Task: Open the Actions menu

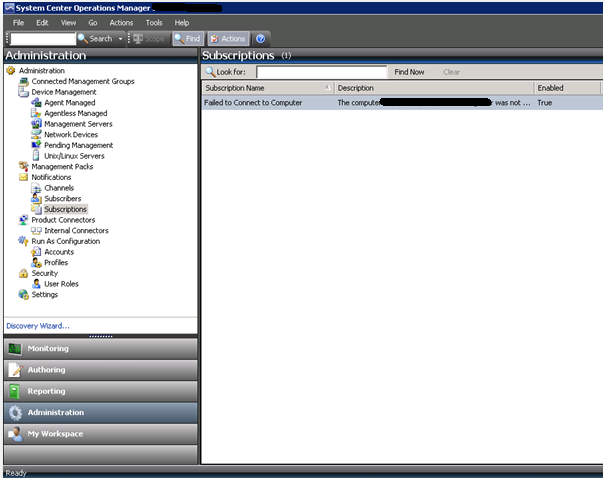Action: point(121,23)
